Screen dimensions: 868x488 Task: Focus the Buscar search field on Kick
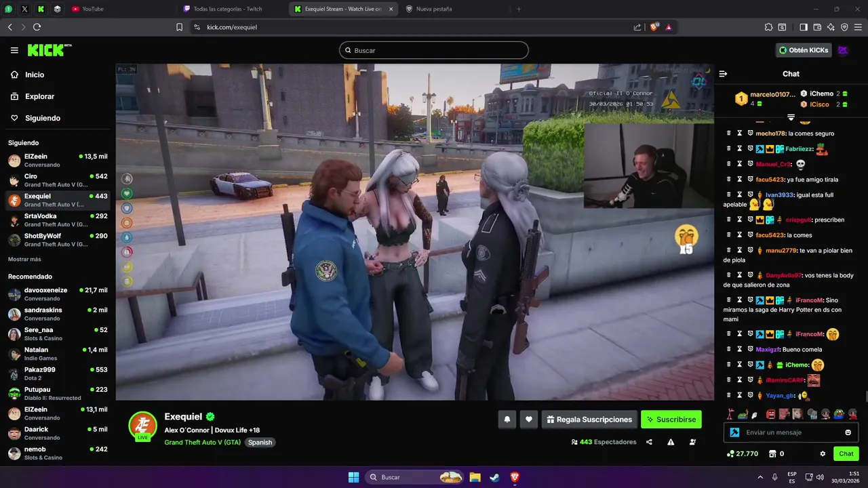pos(434,50)
